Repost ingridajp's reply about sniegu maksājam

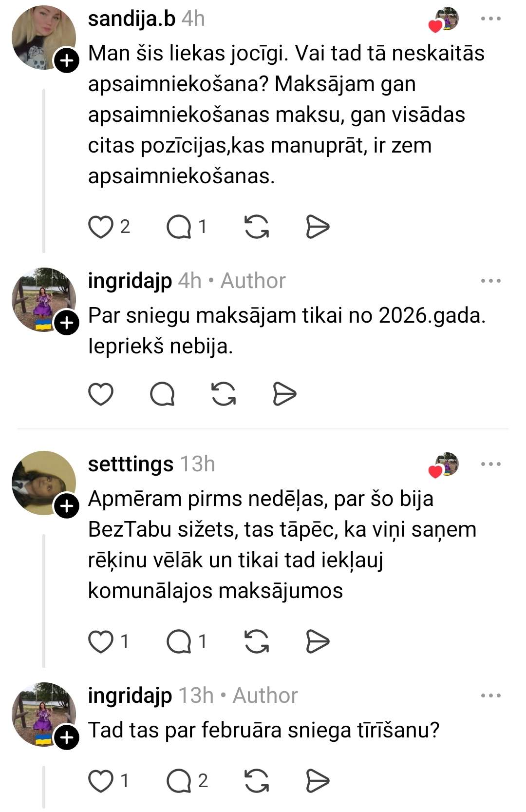click(x=224, y=394)
